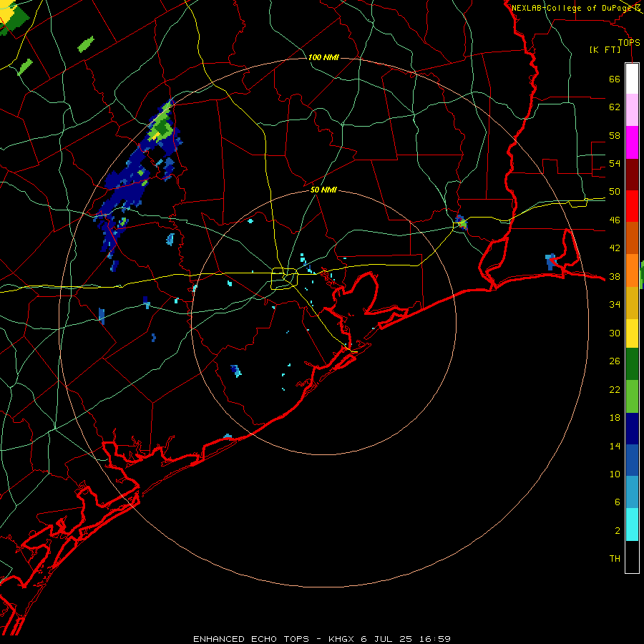
Task: Click the NEXLAB-College of DuPage label
Action: point(571,8)
